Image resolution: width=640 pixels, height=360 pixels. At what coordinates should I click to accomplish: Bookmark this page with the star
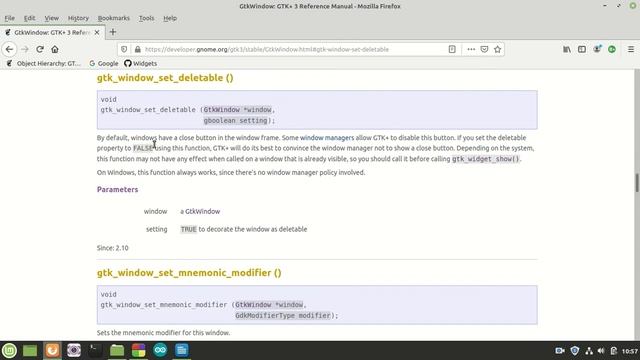pyautogui.click(x=497, y=49)
